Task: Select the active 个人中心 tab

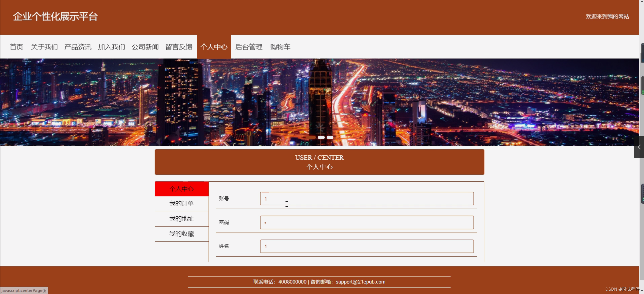Action: click(x=214, y=47)
